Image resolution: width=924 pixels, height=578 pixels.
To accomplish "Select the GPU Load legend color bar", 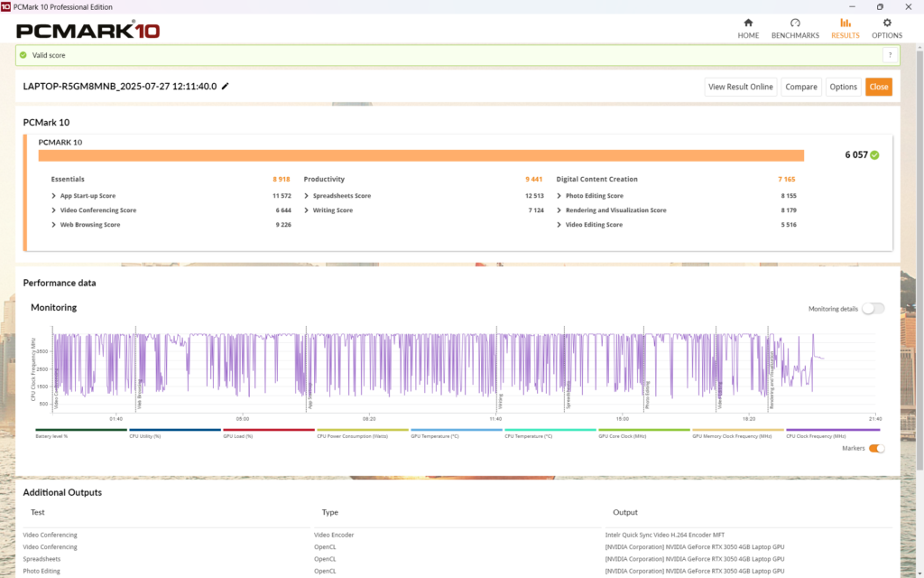I will (269, 431).
